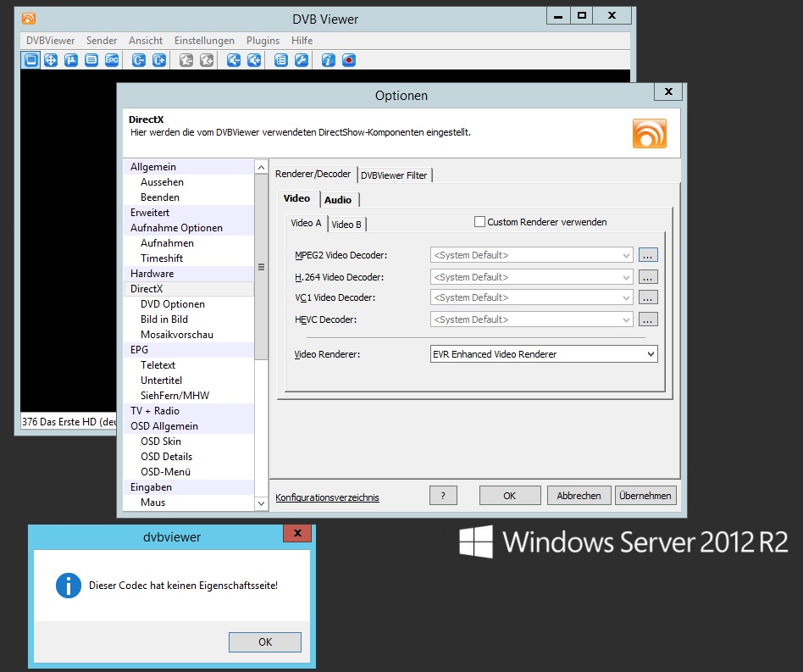
Task: Click '...' button beside H.264 Video Decoder
Action: (648, 277)
